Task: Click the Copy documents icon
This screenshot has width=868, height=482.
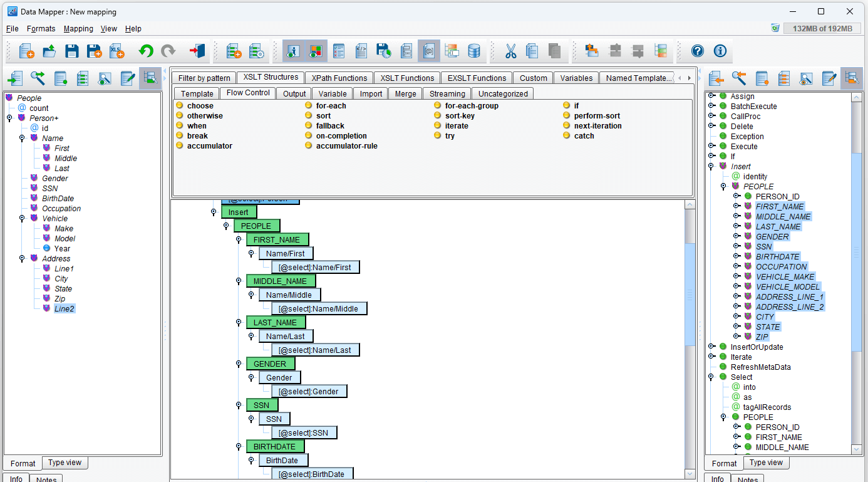Action: [x=533, y=51]
